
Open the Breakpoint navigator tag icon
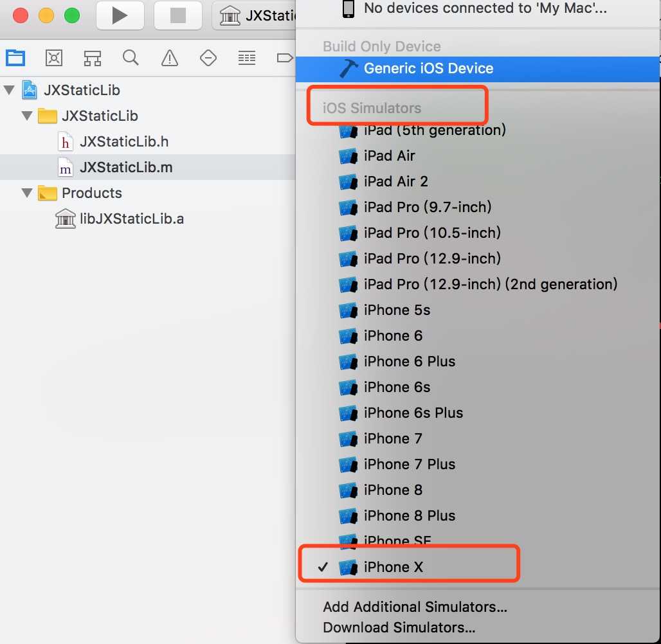(285, 58)
